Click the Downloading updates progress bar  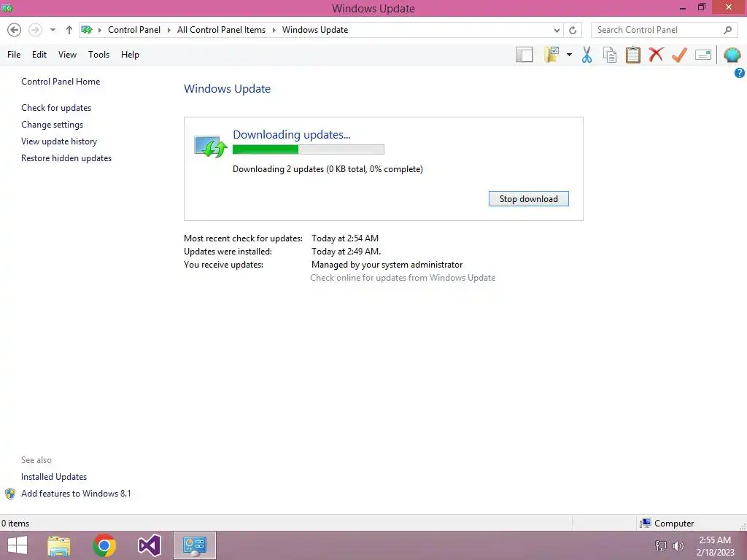click(x=309, y=149)
